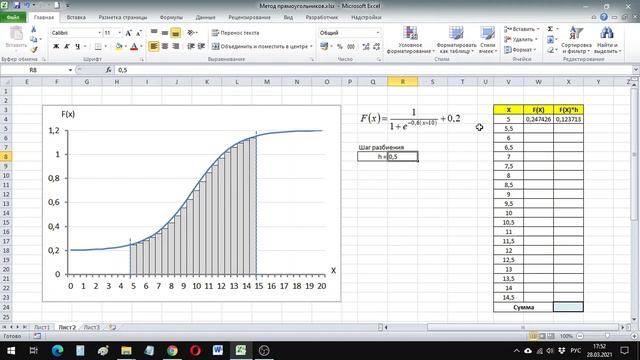Screen dimensions: 640x360
Task: Open the 'Файл' tab
Action: click(13, 17)
